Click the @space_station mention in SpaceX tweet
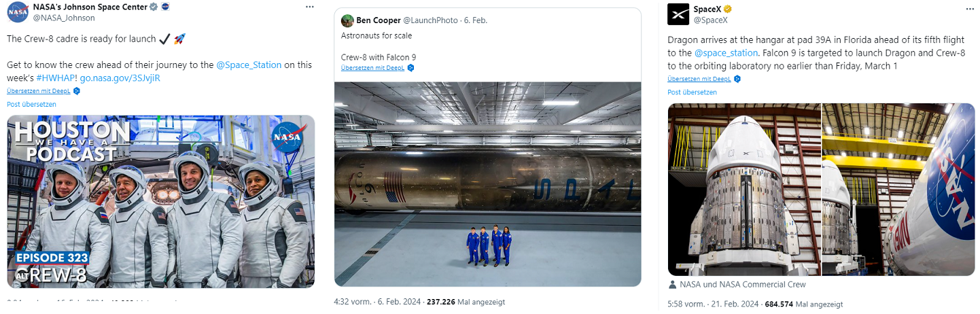Screen dimensions: 980x314 (x=726, y=53)
